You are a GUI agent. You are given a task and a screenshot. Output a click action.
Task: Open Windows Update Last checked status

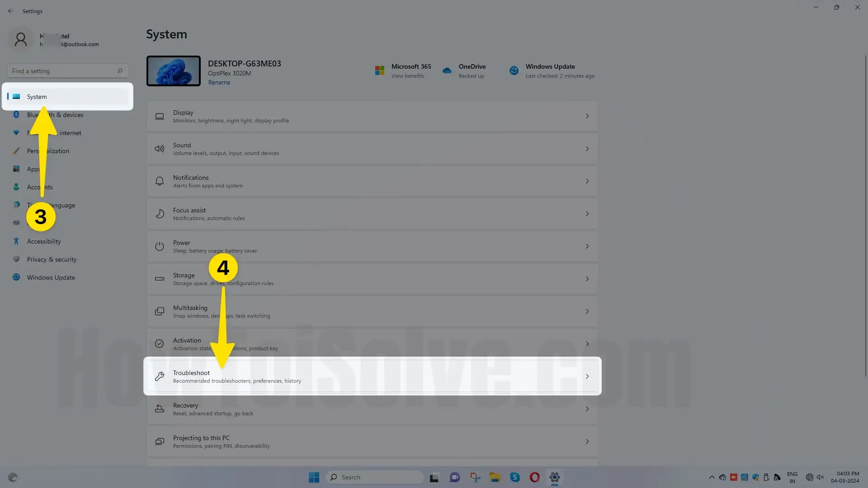click(560, 76)
